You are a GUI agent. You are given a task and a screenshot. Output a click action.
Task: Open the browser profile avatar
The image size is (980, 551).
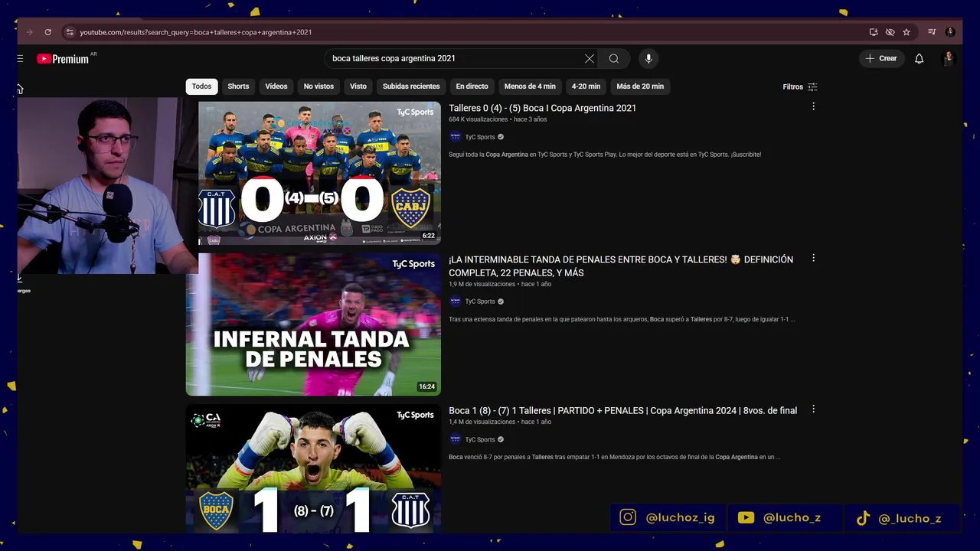(x=950, y=32)
